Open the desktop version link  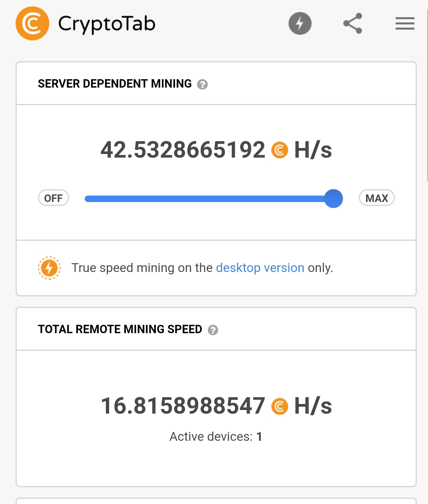tap(260, 268)
